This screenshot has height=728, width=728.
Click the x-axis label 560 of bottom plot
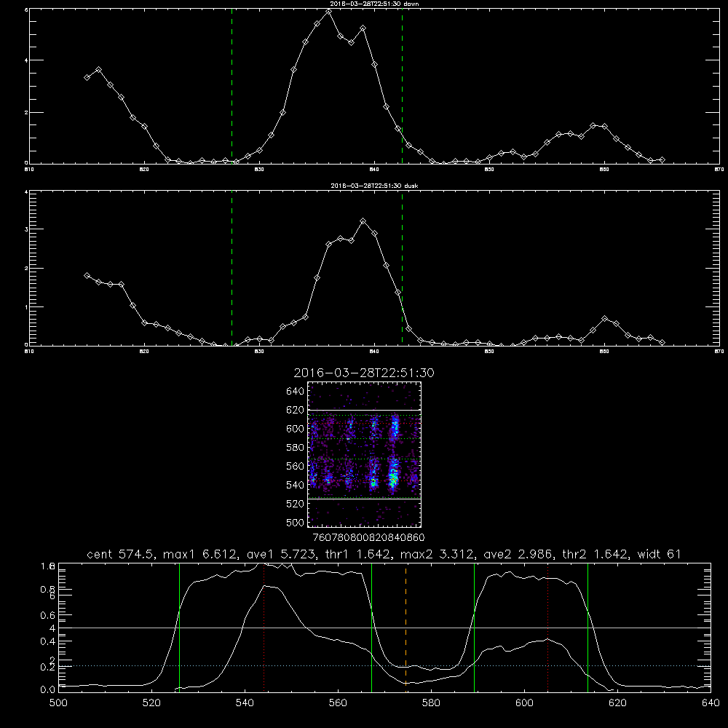coord(338,703)
